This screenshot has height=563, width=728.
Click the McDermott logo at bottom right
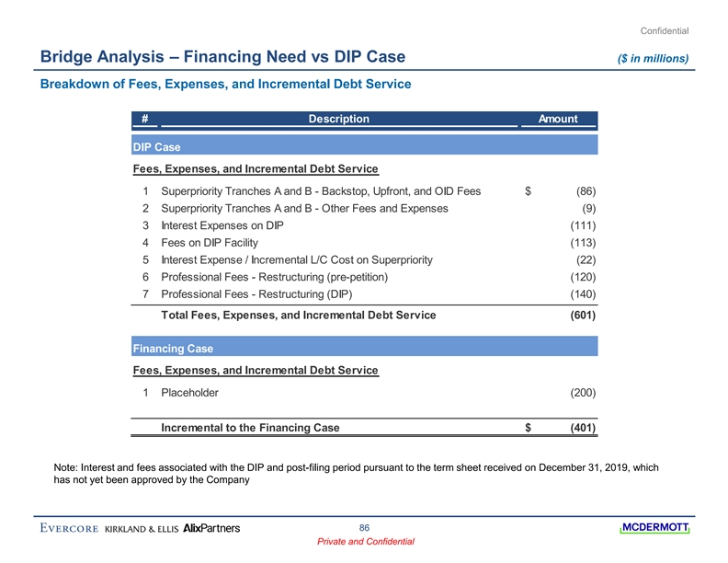(654, 527)
